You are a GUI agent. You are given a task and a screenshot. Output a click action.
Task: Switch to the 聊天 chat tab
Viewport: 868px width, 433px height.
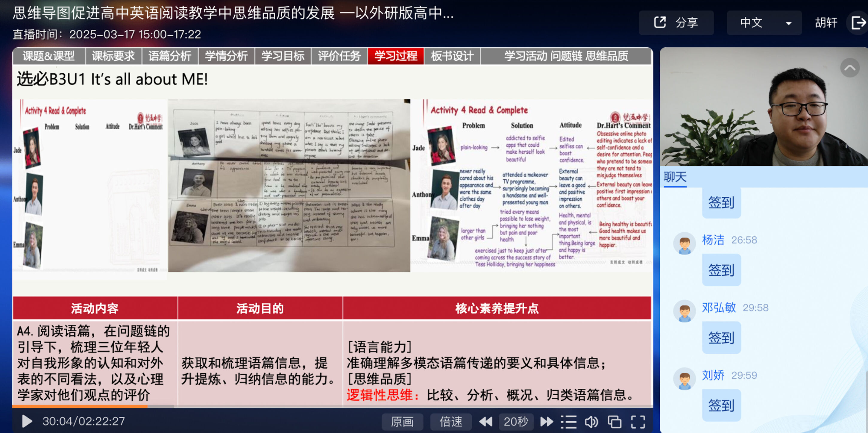coord(675,177)
